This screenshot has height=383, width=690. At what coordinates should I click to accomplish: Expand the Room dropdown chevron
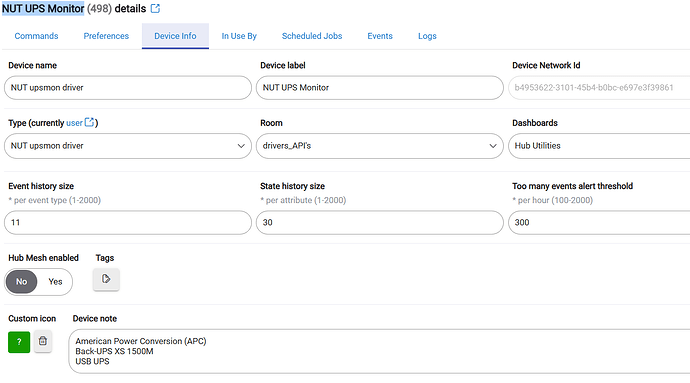pyautogui.click(x=493, y=146)
